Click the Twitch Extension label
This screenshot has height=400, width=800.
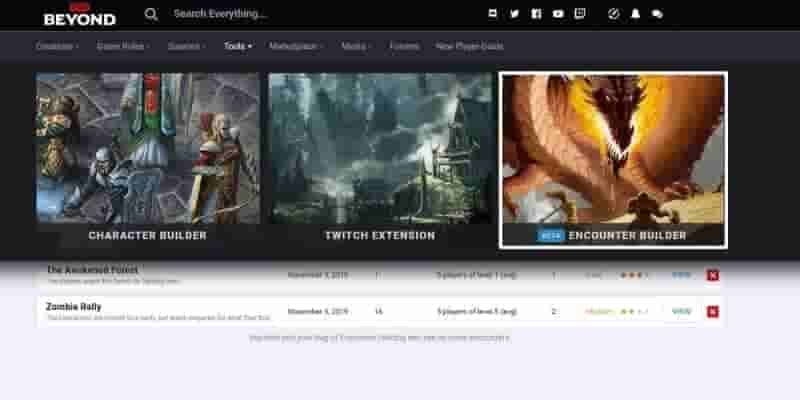pos(380,236)
